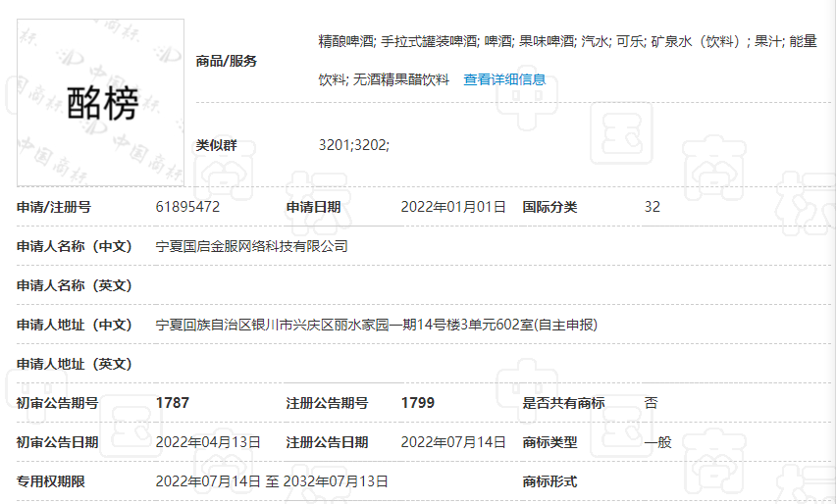The width and height of the screenshot is (836, 504).
Task: Click the application date 2022年01月01日
Action: [453, 207]
